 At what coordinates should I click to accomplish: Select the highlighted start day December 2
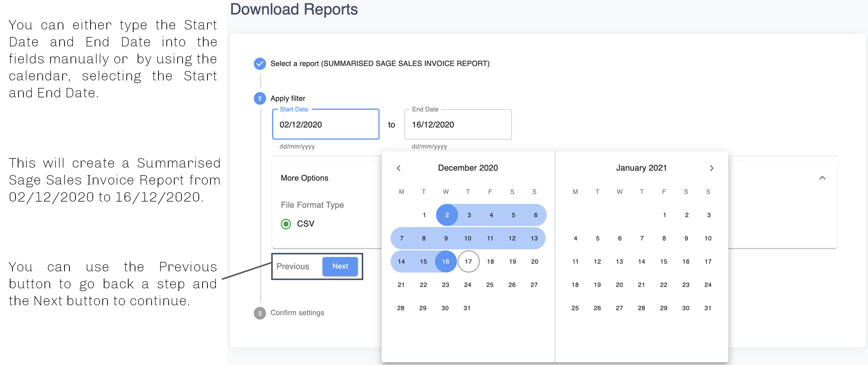coord(447,215)
